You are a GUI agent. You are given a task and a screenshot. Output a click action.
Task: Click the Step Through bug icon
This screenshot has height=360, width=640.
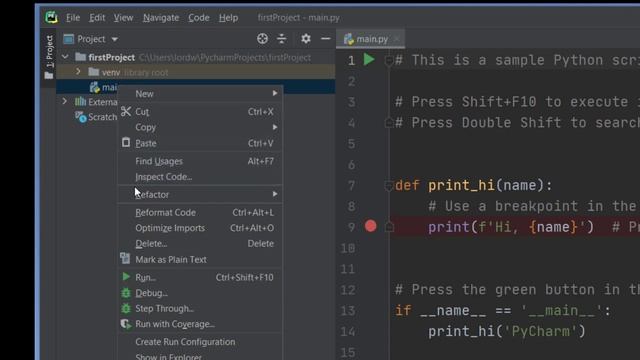126,309
